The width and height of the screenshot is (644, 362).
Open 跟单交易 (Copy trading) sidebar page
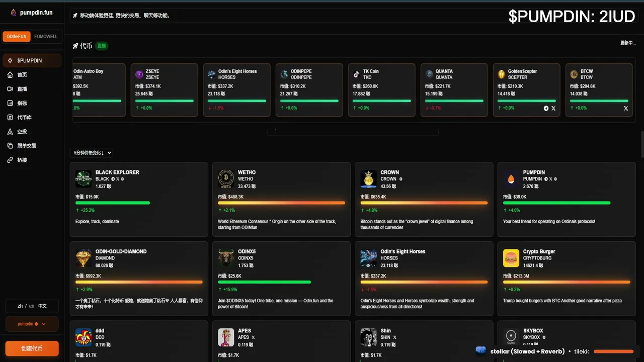pos(32,146)
